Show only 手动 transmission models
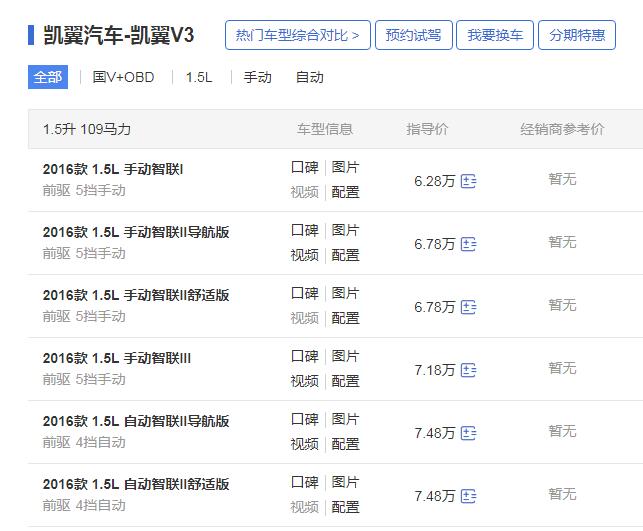The image size is (643, 531). pos(257,77)
